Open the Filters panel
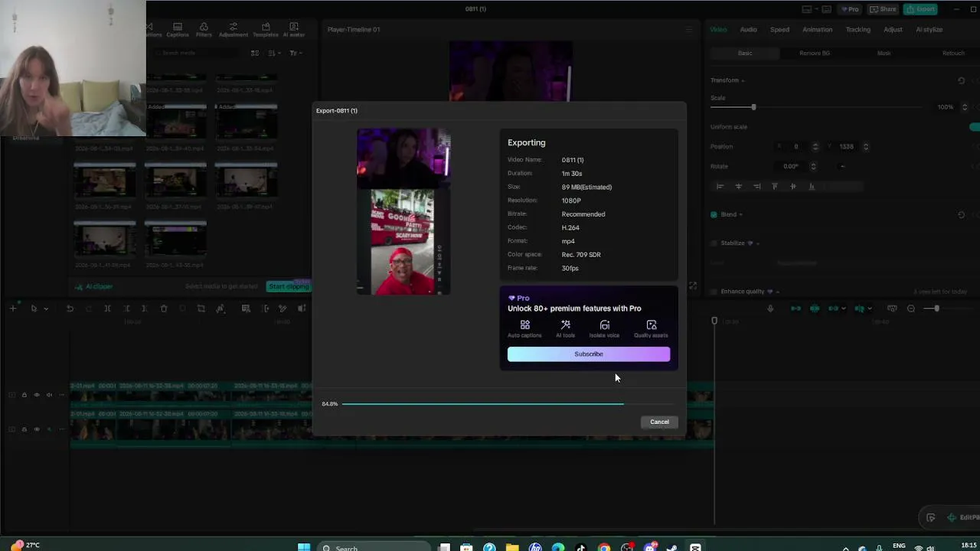 [204, 30]
